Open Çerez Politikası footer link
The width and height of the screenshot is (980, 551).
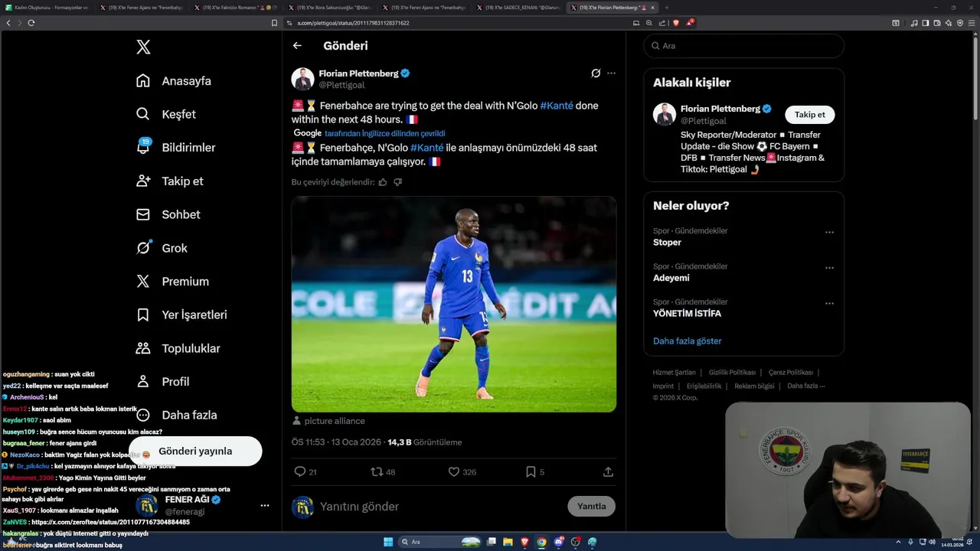(x=791, y=373)
